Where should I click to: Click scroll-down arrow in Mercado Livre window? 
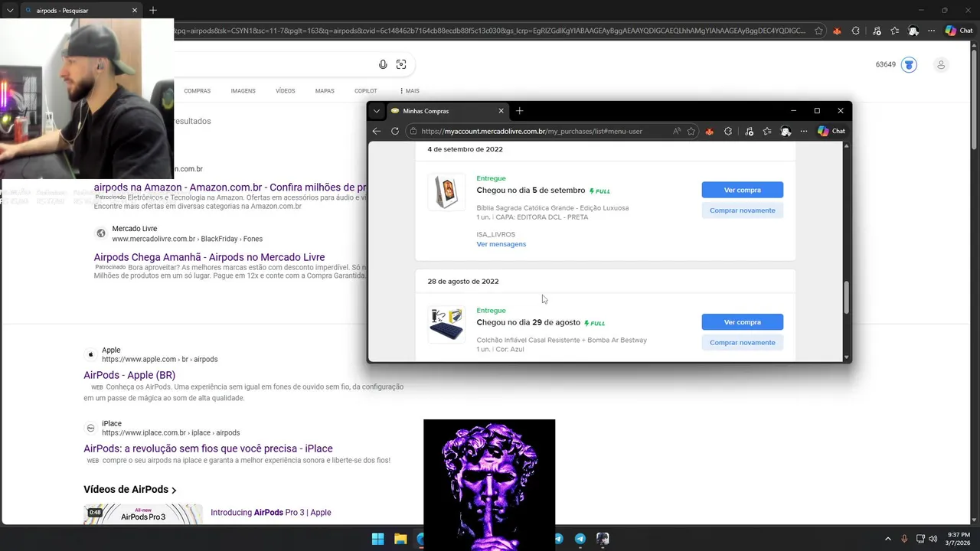(846, 357)
